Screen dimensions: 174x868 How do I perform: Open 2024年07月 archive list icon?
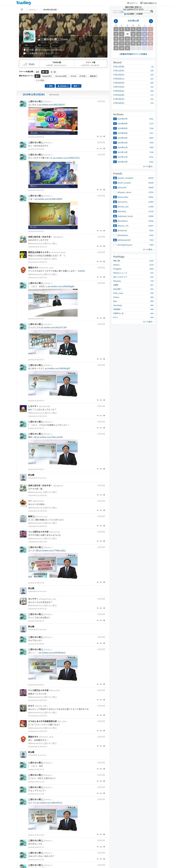point(115,119)
